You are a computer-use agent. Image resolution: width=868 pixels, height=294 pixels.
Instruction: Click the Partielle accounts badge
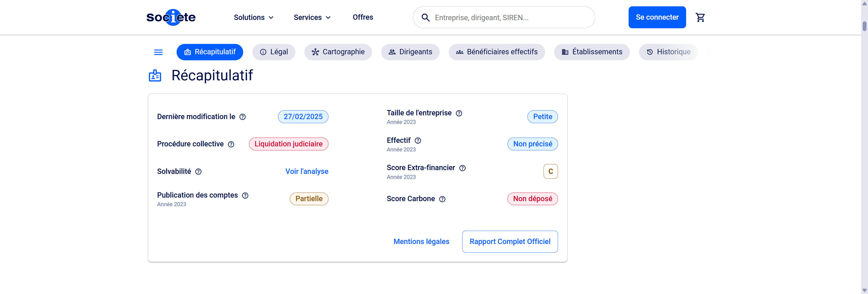[x=309, y=199]
